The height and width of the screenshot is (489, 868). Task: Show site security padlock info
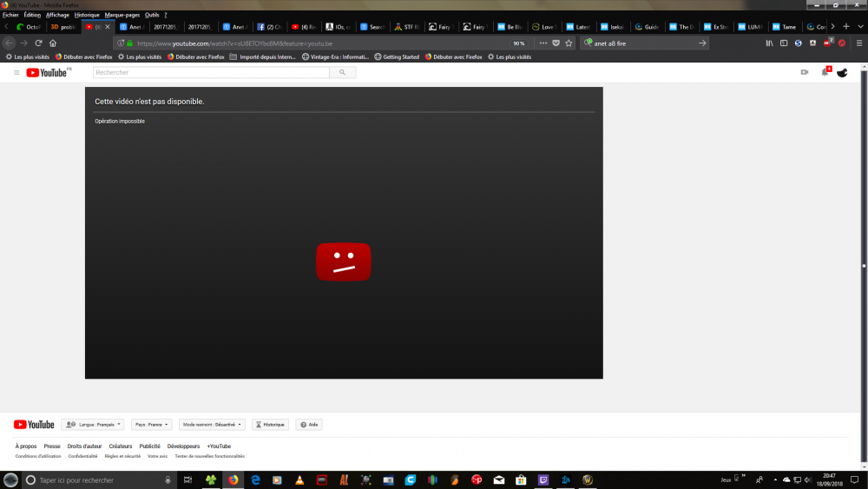click(130, 43)
